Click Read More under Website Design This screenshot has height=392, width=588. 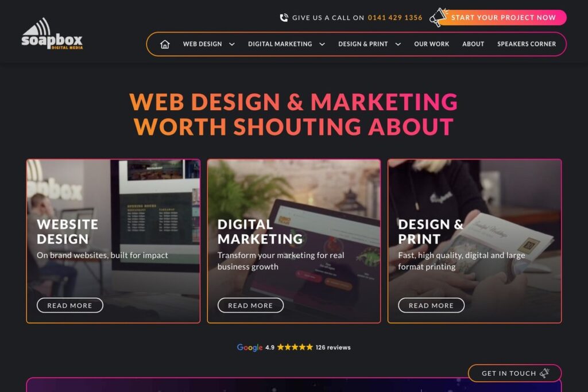(x=69, y=305)
